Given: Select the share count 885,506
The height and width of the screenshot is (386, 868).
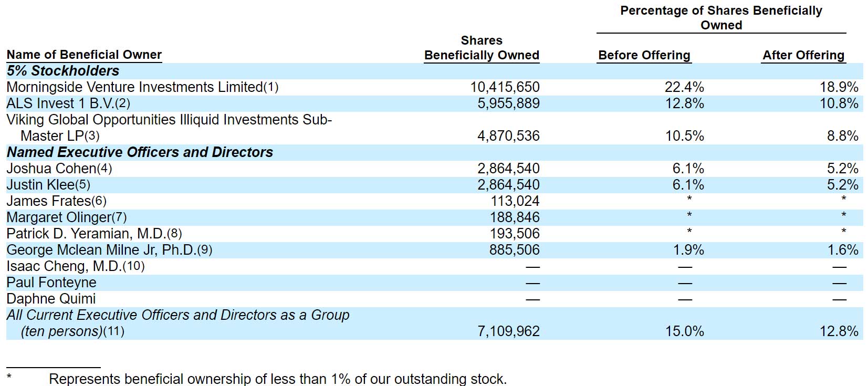Looking at the screenshot, I should coord(515,250).
